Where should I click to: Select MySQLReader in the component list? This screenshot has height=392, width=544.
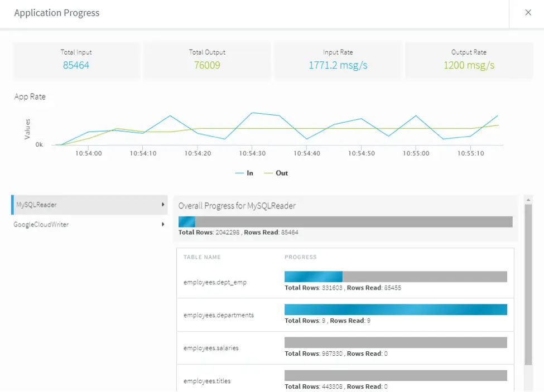(37, 205)
